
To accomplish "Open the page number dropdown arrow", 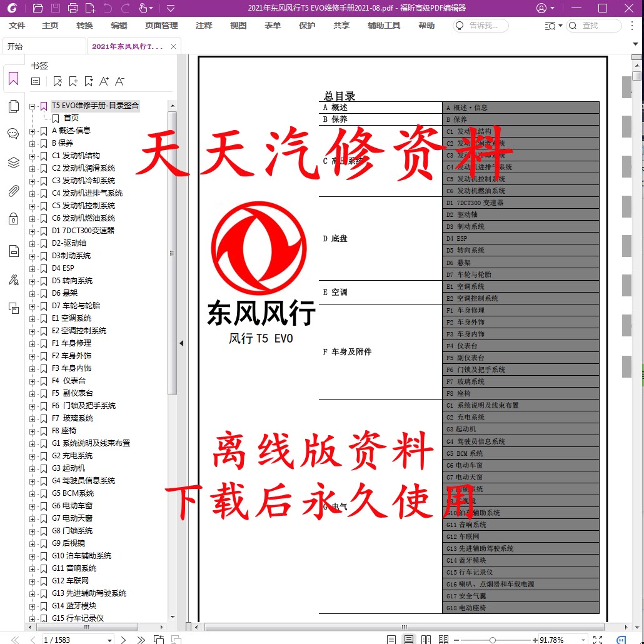I will click(109, 640).
